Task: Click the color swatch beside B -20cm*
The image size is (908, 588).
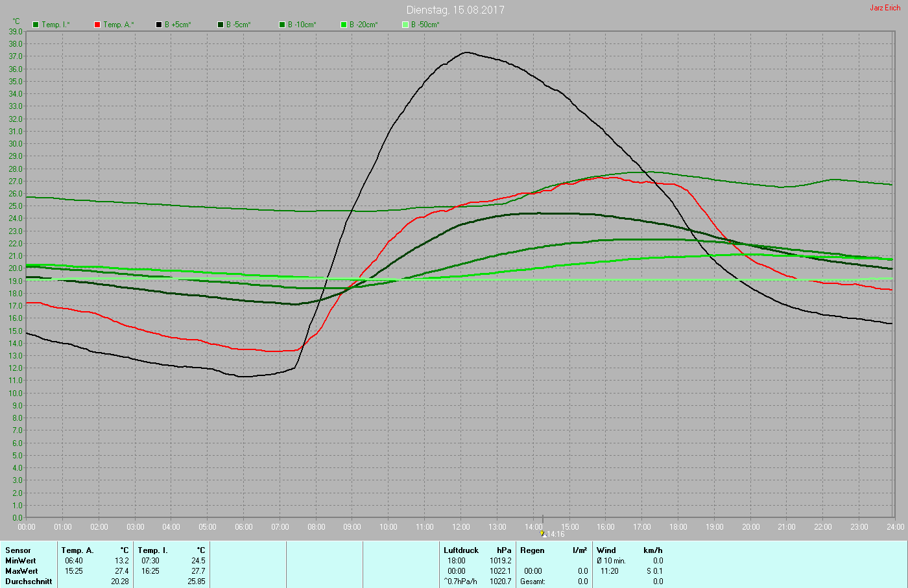Action: [x=344, y=25]
